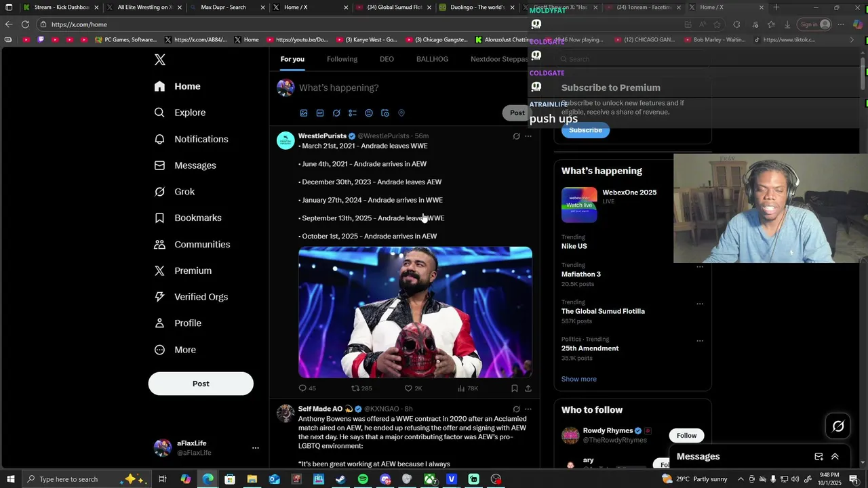This screenshot has width=868, height=488.
Task: Open File Explorer from the taskbar
Action: point(252,479)
